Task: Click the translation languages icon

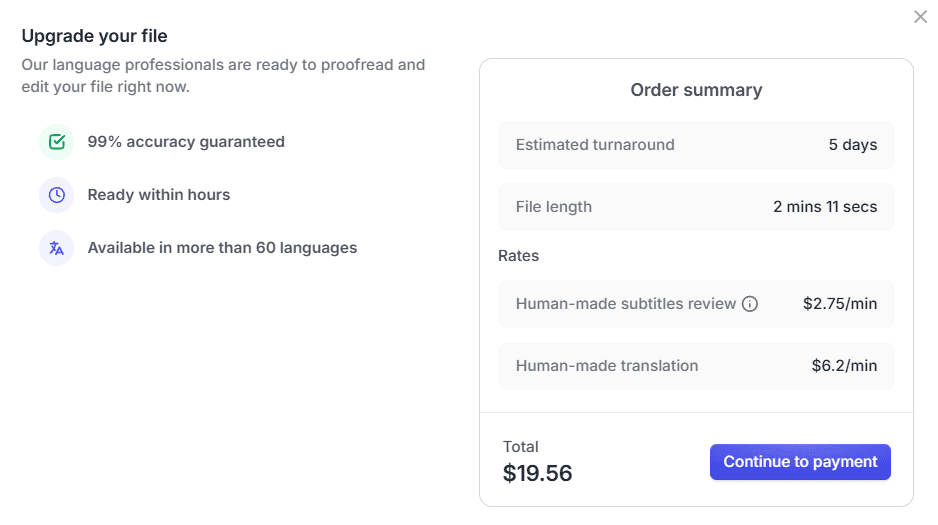Action: [x=57, y=248]
